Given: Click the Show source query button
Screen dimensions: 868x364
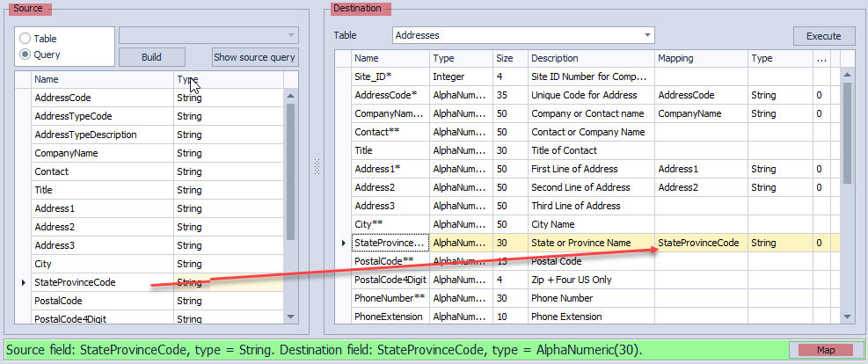Looking at the screenshot, I should [255, 57].
